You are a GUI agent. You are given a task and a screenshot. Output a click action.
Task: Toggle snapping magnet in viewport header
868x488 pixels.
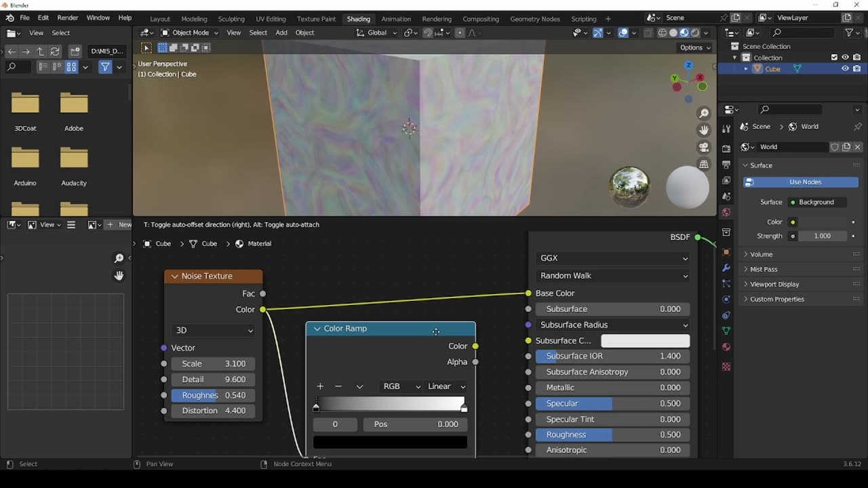(428, 33)
